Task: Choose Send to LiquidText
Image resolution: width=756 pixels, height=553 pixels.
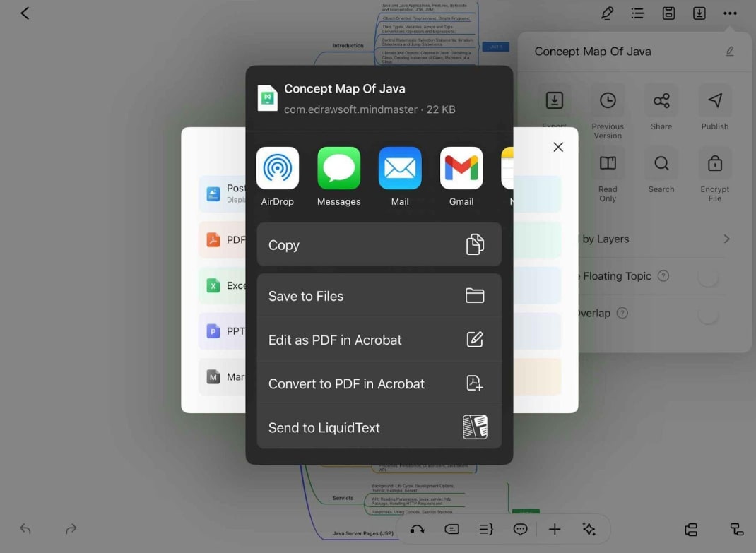Action: 379,428
